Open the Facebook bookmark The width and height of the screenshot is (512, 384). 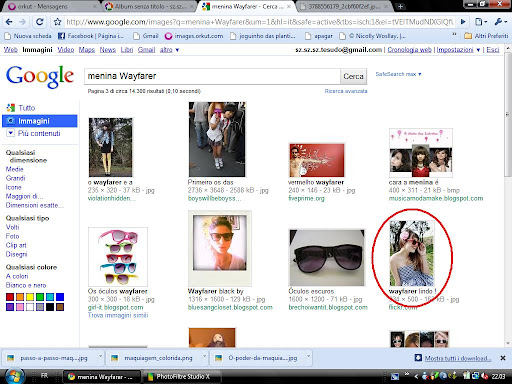(x=91, y=36)
